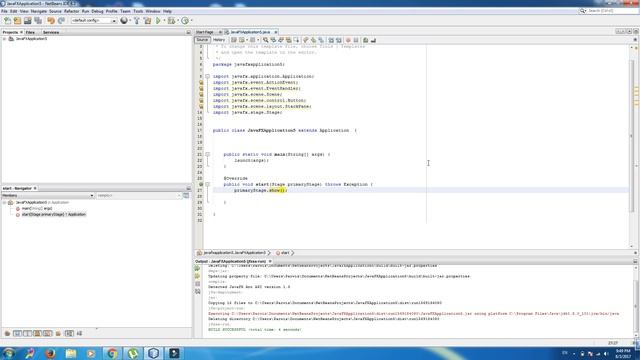Run the project with green play icon

158,20
